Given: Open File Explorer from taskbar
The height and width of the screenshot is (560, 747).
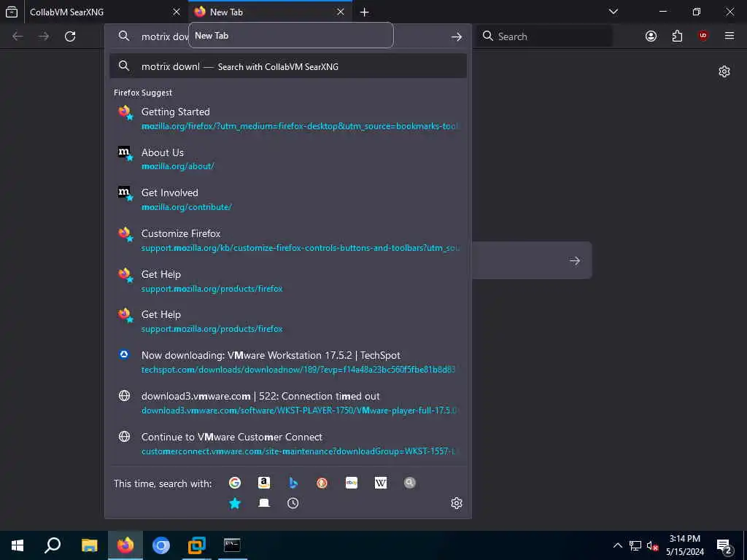Looking at the screenshot, I should 89,545.
